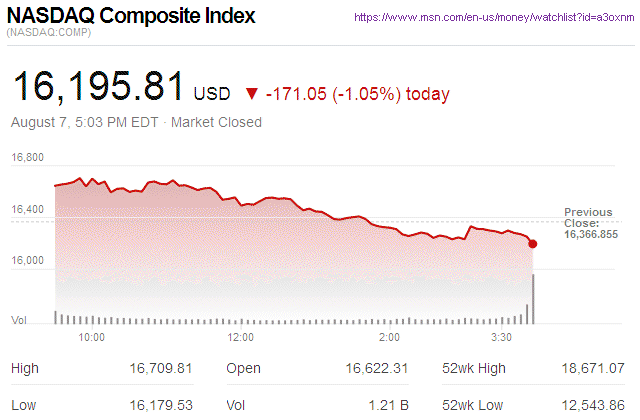
Task: Click the -171.05 (-1.05%) today change text
Action: pyautogui.click(x=358, y=94)
